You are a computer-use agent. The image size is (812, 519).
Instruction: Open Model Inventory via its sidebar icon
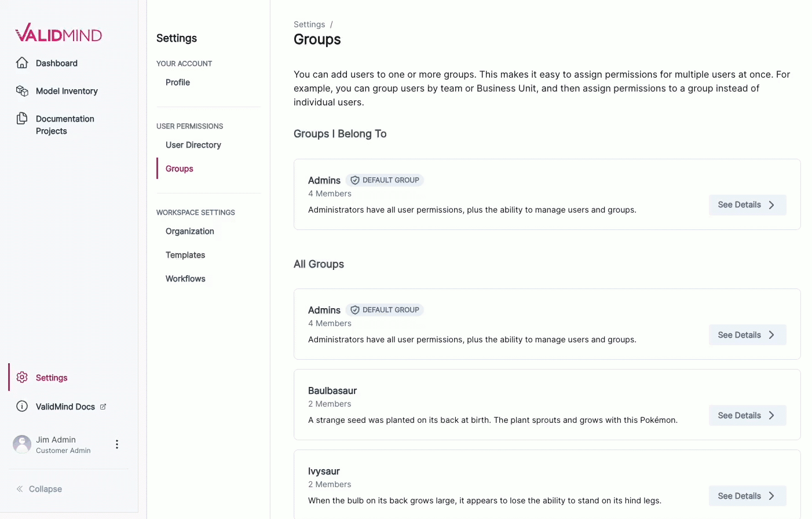22,91
